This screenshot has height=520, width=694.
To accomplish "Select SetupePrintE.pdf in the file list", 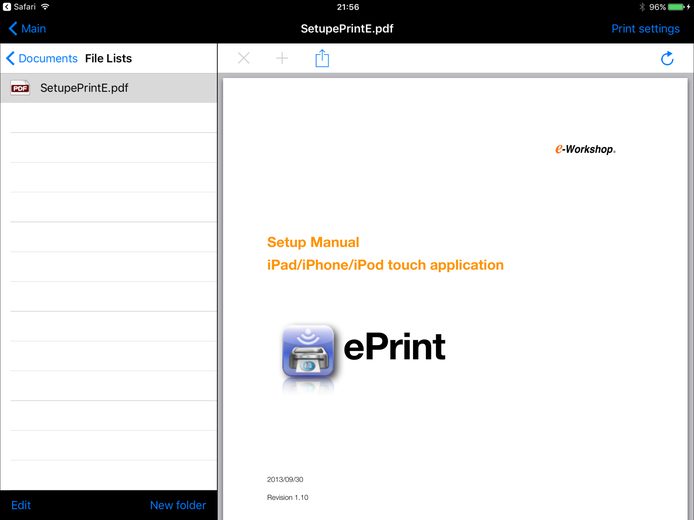I will click(108, 88).
